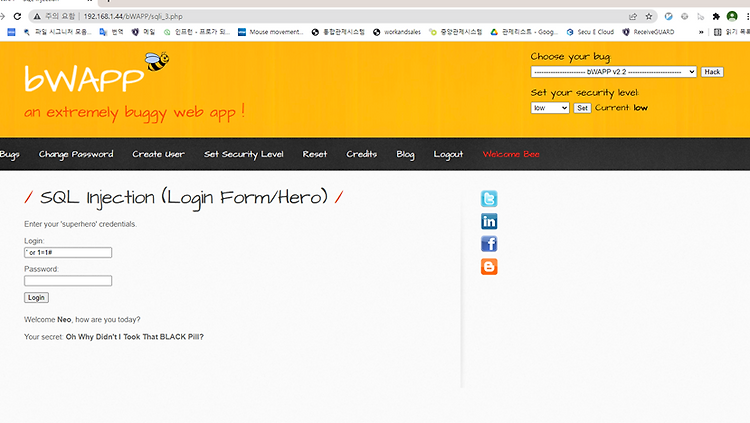Open the Bugs menu item
750x423 pixels.
coord(10,154)
